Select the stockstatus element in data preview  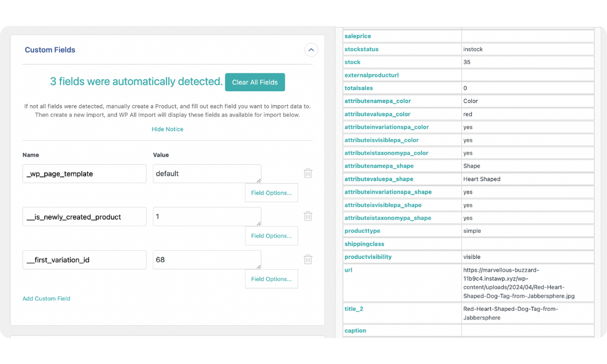click(x=361, y=49)
